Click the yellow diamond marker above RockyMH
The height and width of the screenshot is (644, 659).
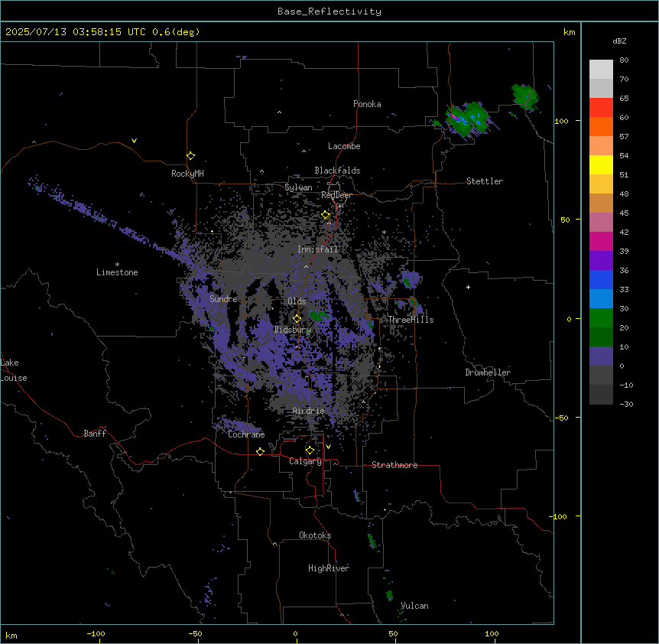coord(191,156)
